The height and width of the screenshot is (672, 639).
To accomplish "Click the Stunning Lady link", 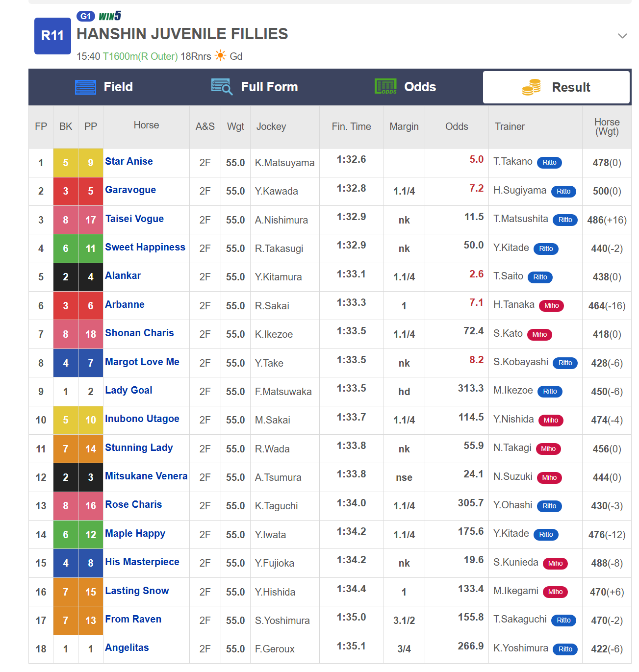I will pos(139,448).
